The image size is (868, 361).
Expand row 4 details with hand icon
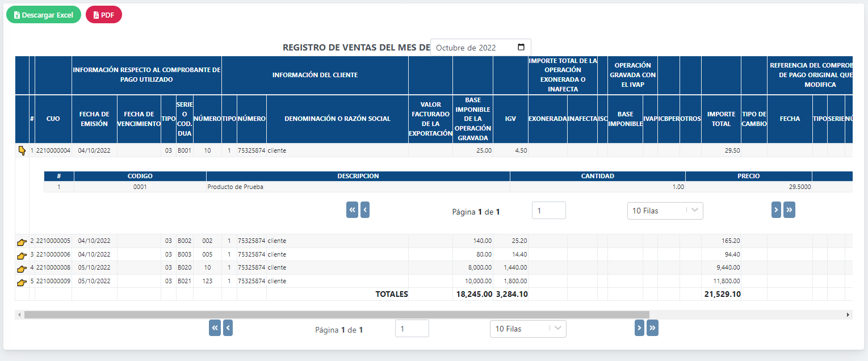22,268
